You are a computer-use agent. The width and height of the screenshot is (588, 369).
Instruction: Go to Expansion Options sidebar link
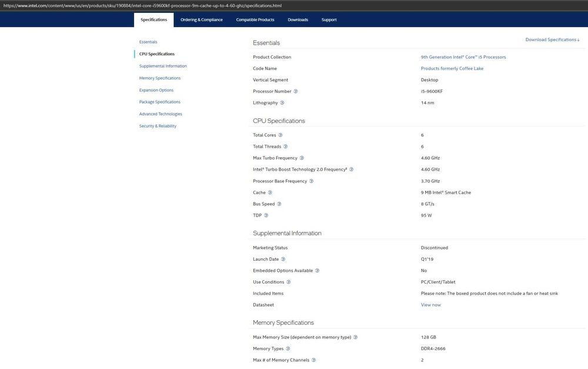(156, 90)
